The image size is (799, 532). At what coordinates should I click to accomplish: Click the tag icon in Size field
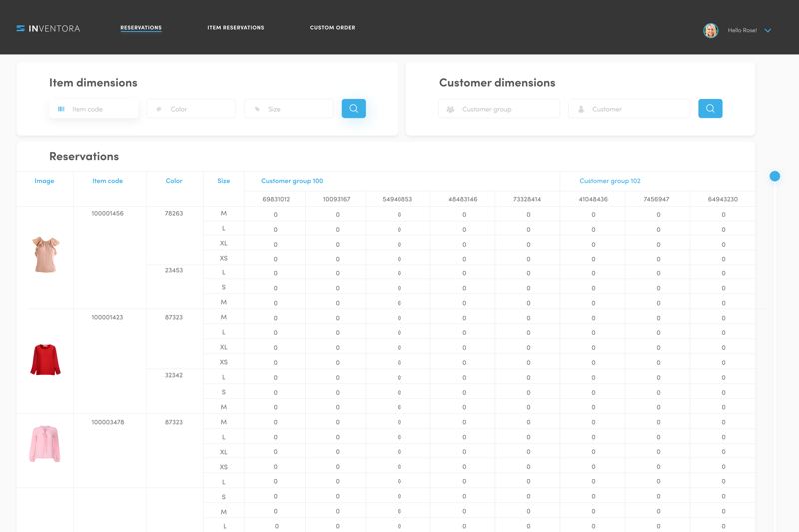pyautogui.click(x=257, y=109)
